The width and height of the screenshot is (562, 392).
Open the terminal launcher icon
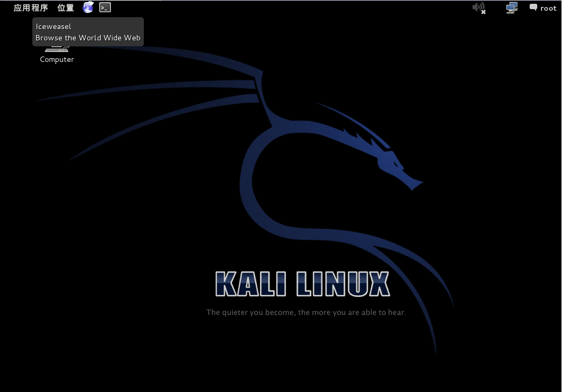[105, 7]
